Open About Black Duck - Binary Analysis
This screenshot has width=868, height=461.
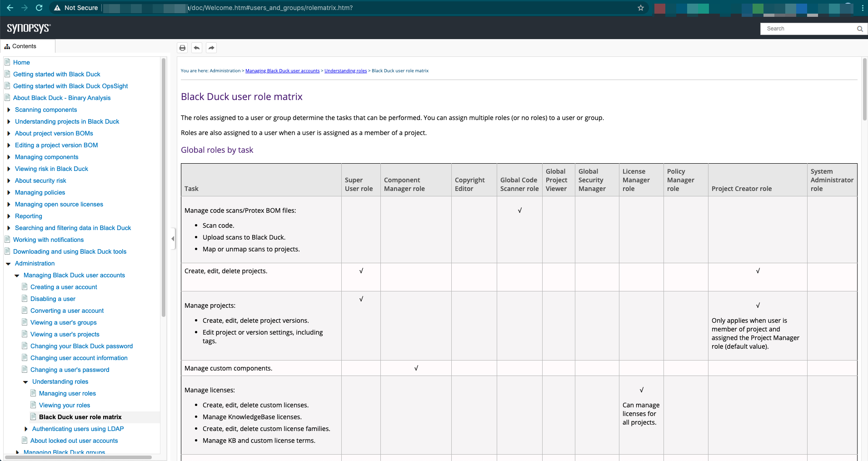(x=62, y=98)
